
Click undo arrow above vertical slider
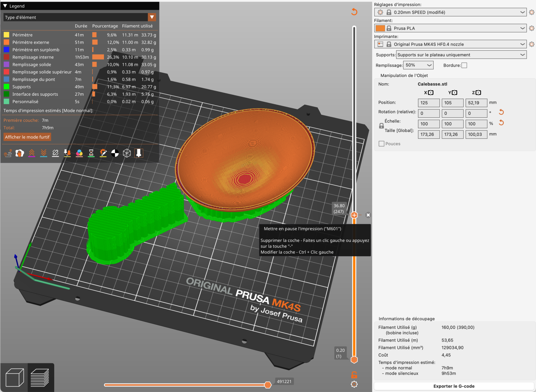coord(354,12)
